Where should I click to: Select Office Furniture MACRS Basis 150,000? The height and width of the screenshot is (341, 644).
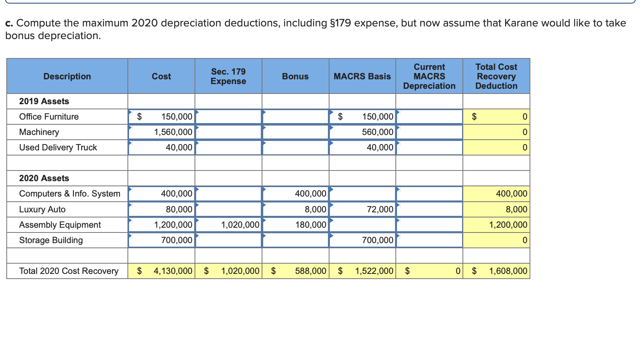[363, 117]
